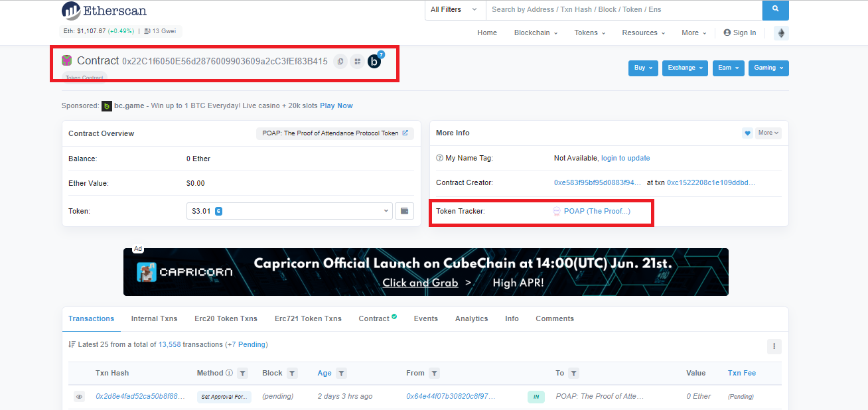Go to Home in the navigation bar
Image resolution: width=868 pixels, height=410 pixels.
pyautogui.click(x=487, y=33)
